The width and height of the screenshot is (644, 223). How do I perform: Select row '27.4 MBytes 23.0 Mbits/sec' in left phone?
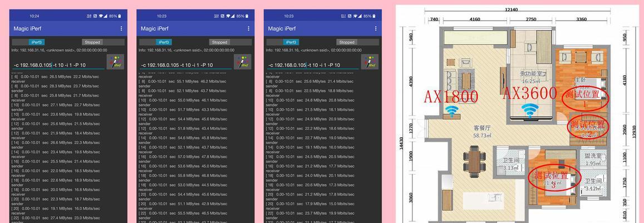pos(56,217)
